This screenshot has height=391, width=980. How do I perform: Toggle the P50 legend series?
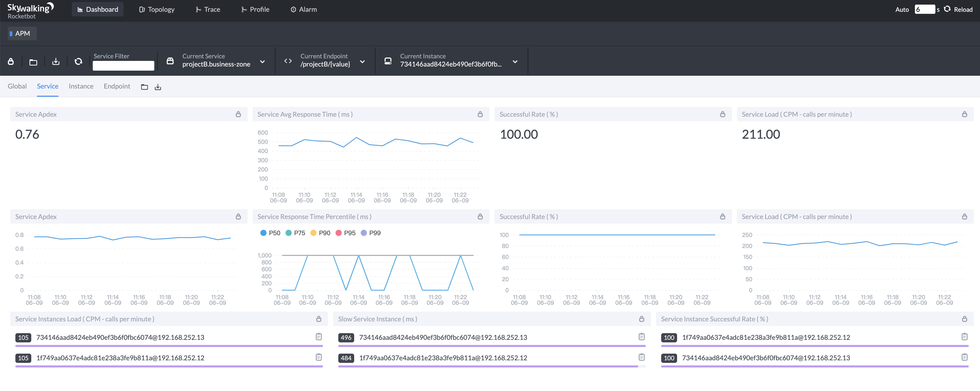[x=270, y=233]
